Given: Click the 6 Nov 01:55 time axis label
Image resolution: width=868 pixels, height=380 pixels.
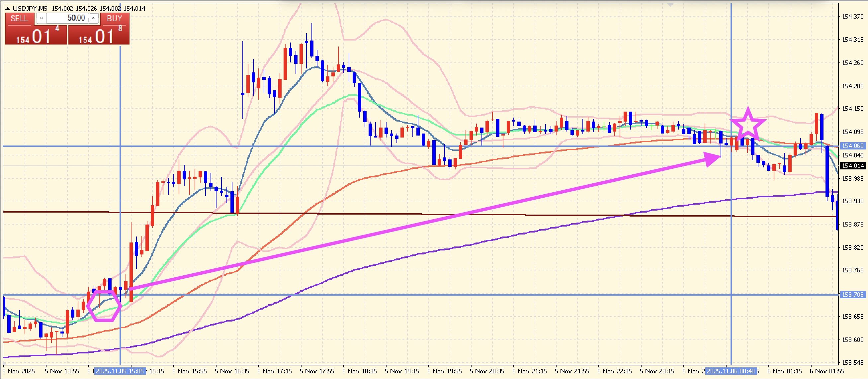Looking at the screenshot, I should [x=826, y=372].
